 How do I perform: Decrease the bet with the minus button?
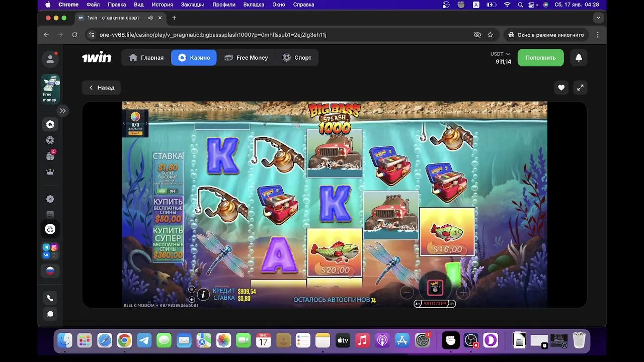(x=407, y=292)
